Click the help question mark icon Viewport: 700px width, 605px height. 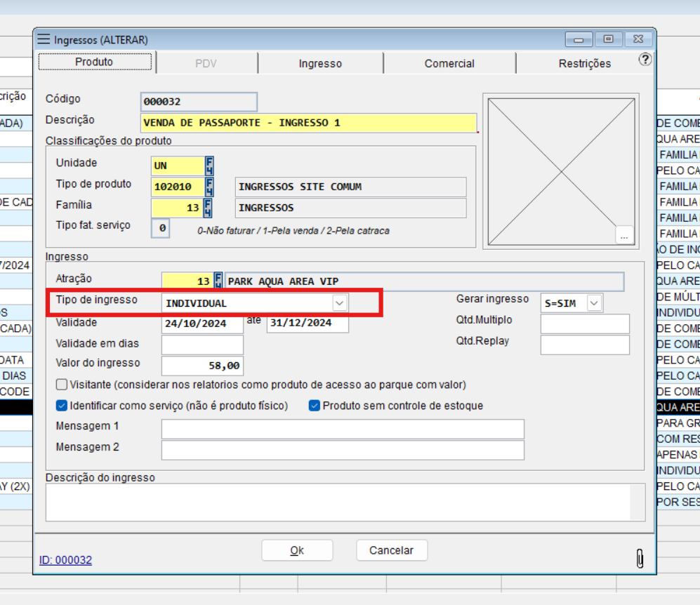pos(645,60)
